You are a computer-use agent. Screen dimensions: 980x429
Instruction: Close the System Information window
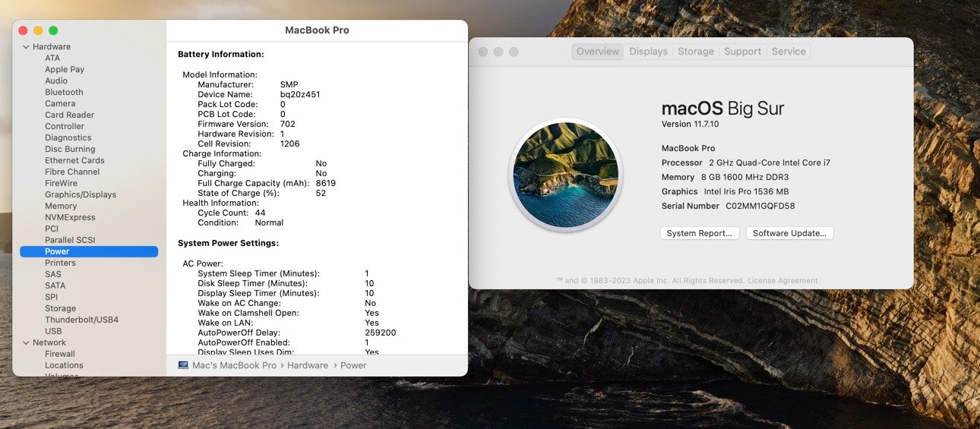[x=23, y=30]
